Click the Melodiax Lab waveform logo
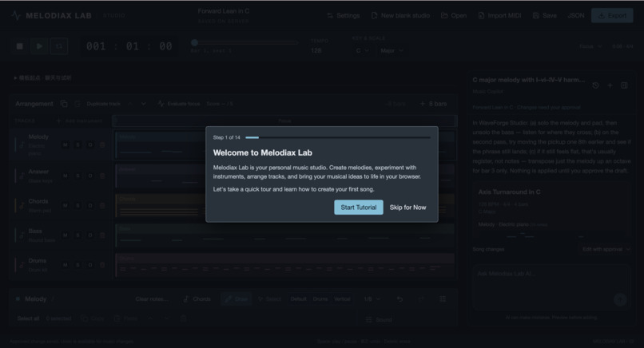The image size is (644, 348). tap(16, 16)
